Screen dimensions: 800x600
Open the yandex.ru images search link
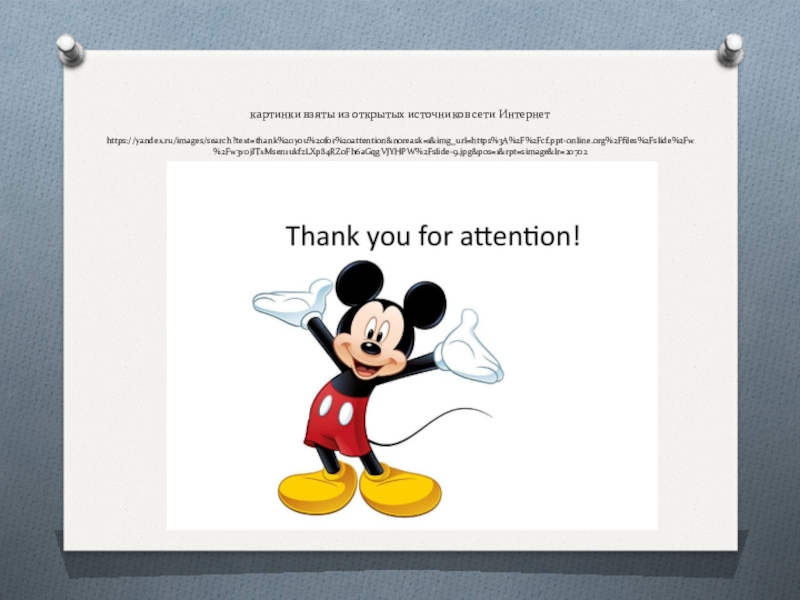(x=400, y=142)
